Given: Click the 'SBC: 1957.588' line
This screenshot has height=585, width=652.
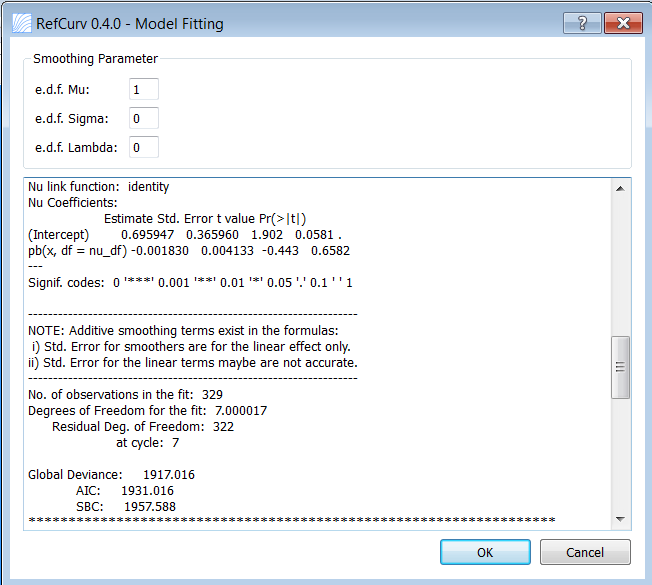Looking at the screenshot, I should 126,507.
